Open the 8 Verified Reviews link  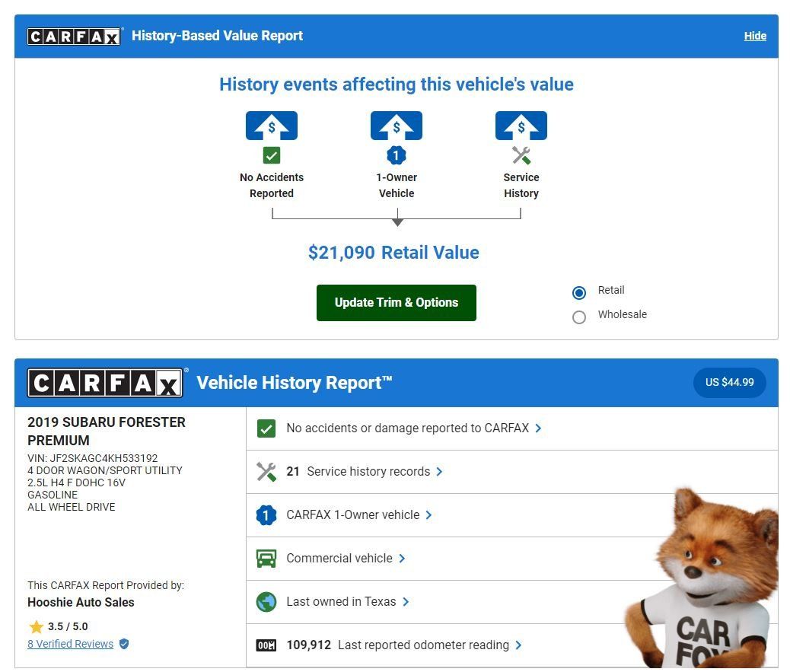point(70,644)
